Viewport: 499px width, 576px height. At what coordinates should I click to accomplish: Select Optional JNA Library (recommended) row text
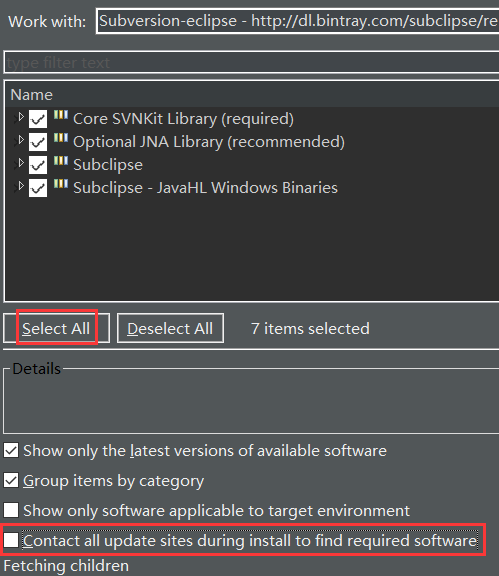[209, 142]
